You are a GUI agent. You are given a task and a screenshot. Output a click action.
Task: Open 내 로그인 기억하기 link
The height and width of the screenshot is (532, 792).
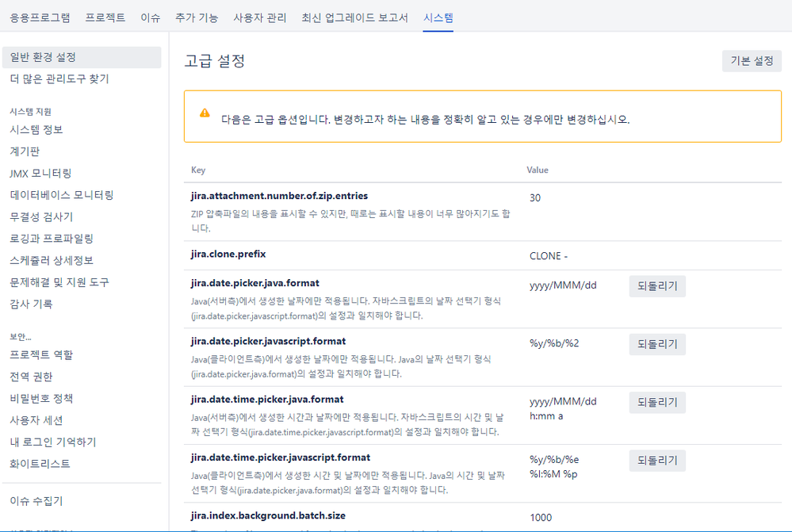point(53,442)
